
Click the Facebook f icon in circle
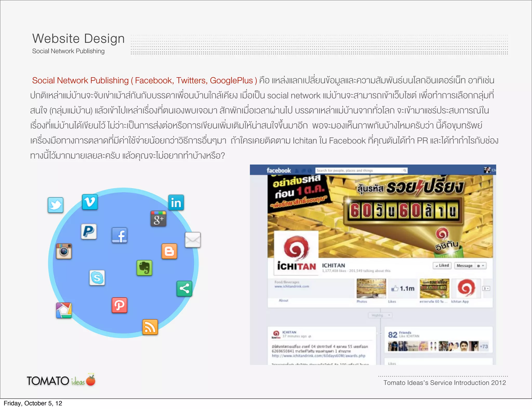[119, 235]
